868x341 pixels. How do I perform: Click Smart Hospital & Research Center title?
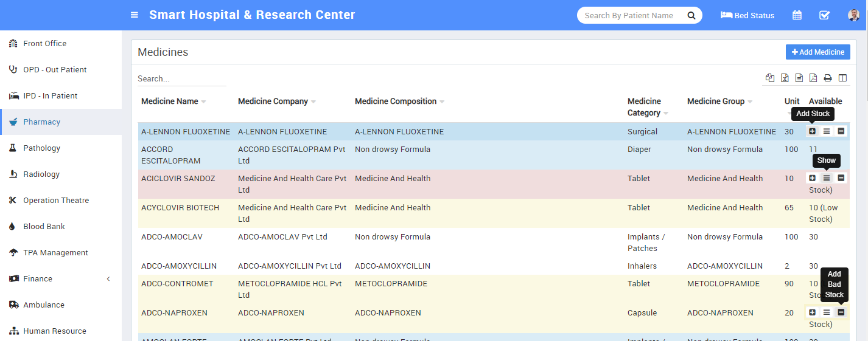252,15
